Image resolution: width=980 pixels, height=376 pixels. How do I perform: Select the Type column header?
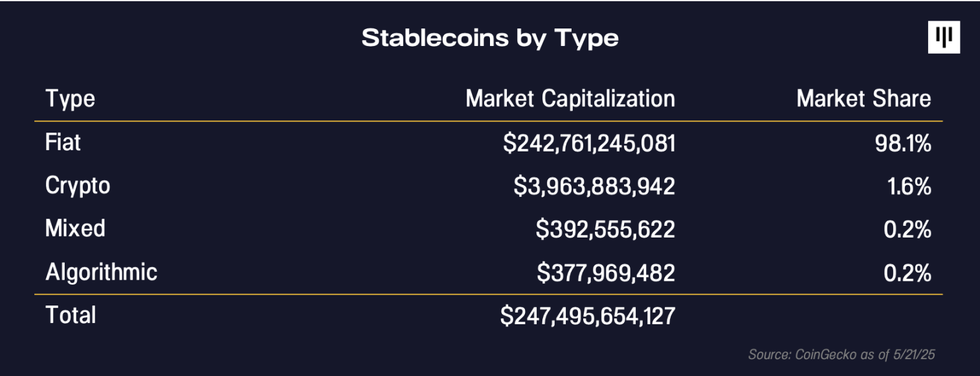pos(70,99)
